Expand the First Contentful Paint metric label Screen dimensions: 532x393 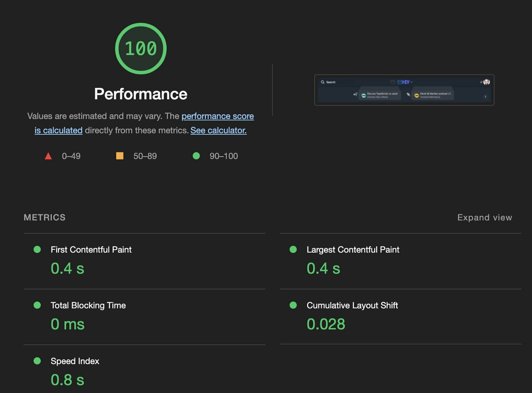click(x=91, y=250)
